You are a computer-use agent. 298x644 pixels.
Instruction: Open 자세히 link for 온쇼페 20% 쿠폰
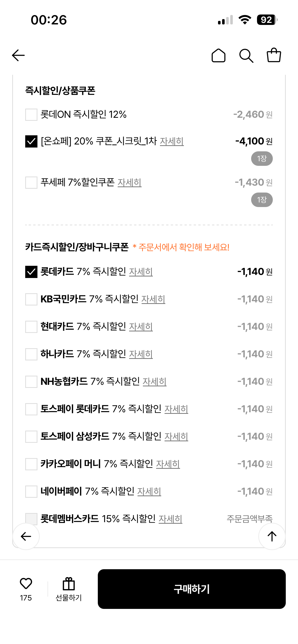pyautogui.click(x=172, y=141)
